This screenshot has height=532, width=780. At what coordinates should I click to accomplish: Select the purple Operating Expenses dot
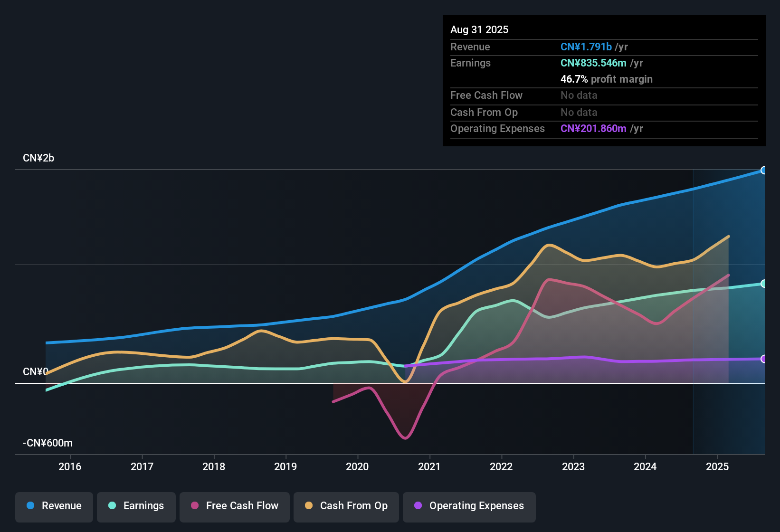click(417, 506)
